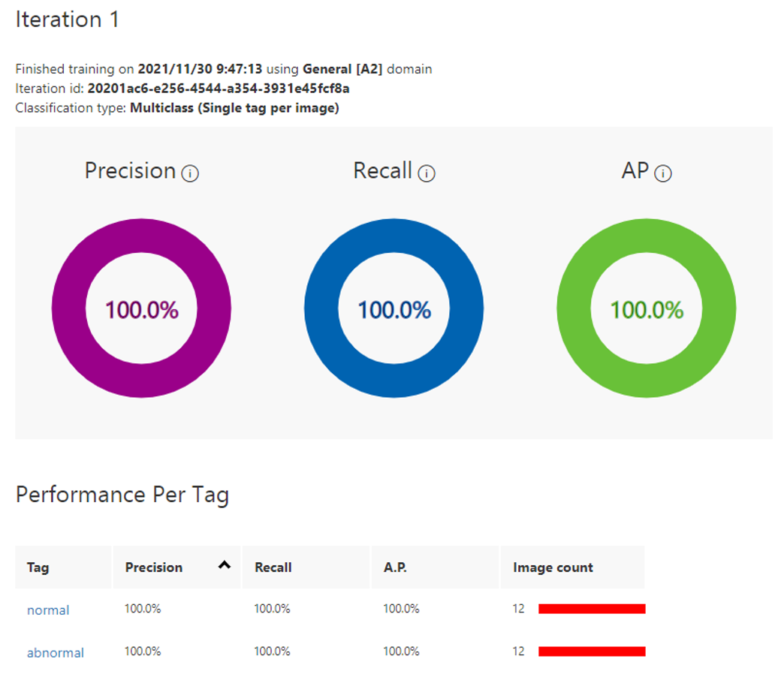
Task: Sort table by Image count header
Action: [553, 567]
